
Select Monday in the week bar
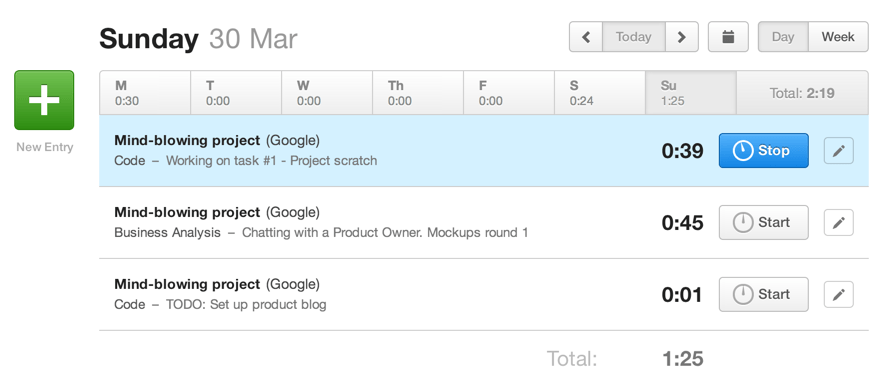(145, 93)
